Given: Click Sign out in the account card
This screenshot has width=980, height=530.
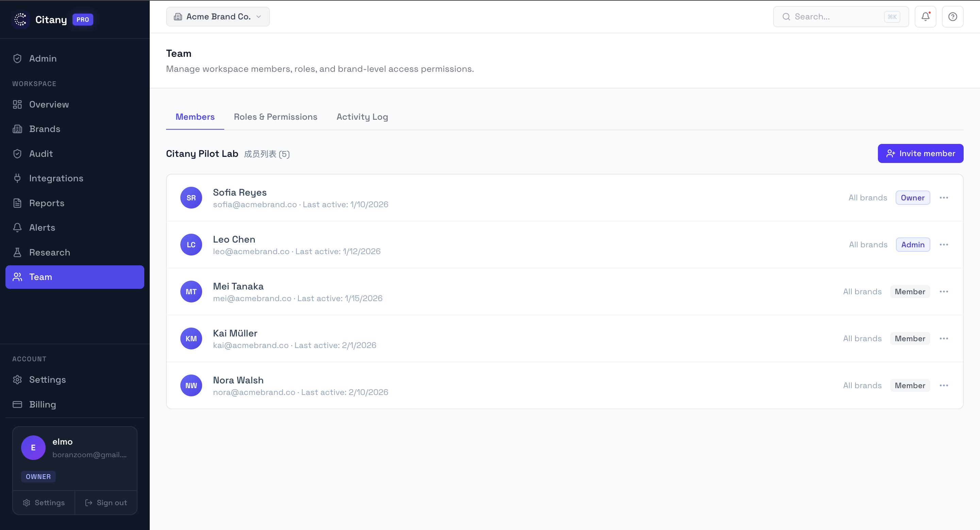Looking at the screenshot, I should pos(106,503).
